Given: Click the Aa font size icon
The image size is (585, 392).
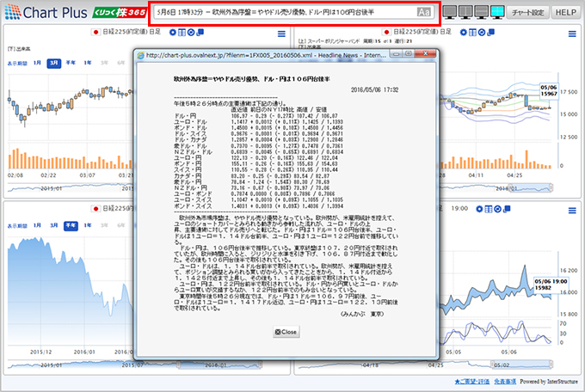Looking at the screenshot, I should tap(423, 12).
